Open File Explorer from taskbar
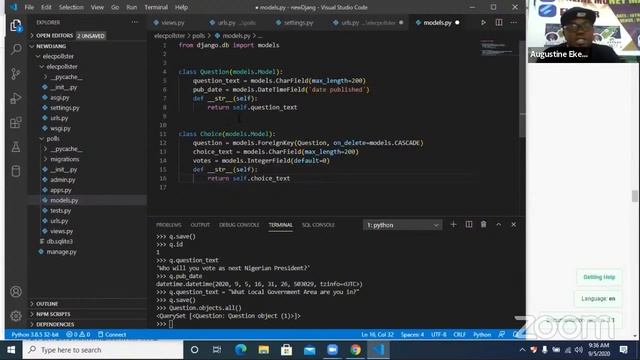The width and height of the screenshot is (640, 360). coord(264,350)
